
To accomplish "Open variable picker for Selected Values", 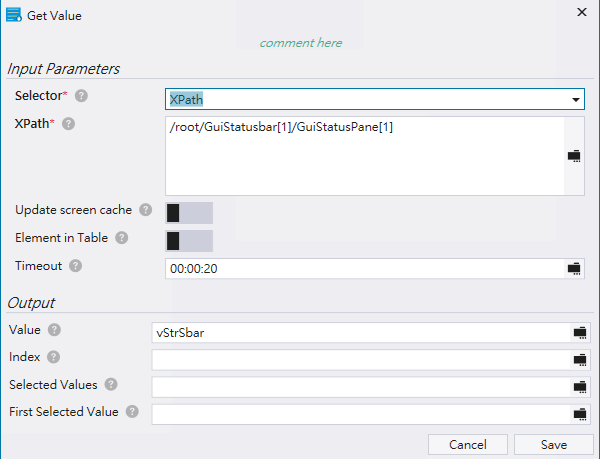I will (579, 386).
